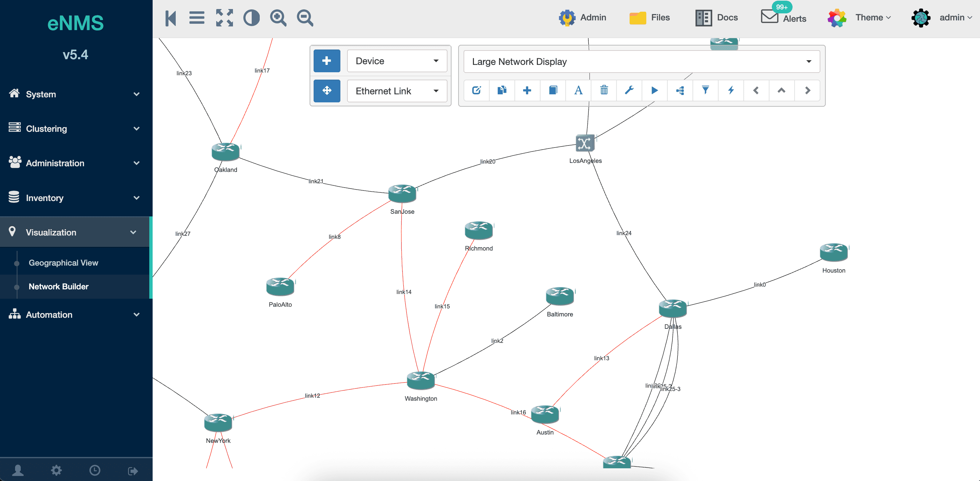This screenshot has height=481, width=980.
Task: Zoom out with the magnifier minus icon
Action: point(305,18)
